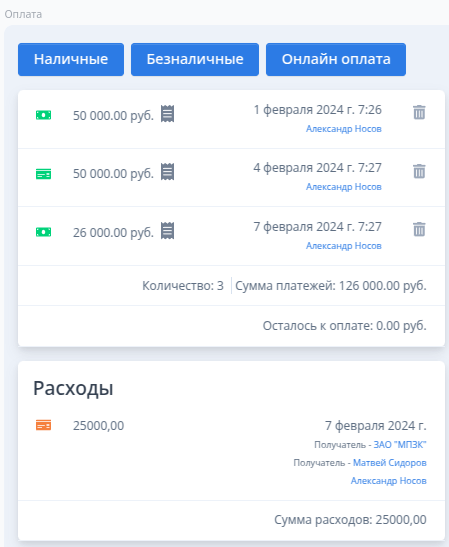Open Александр Носов link under 4 февраля payment

pyautogui.click(x=344, y=187)
